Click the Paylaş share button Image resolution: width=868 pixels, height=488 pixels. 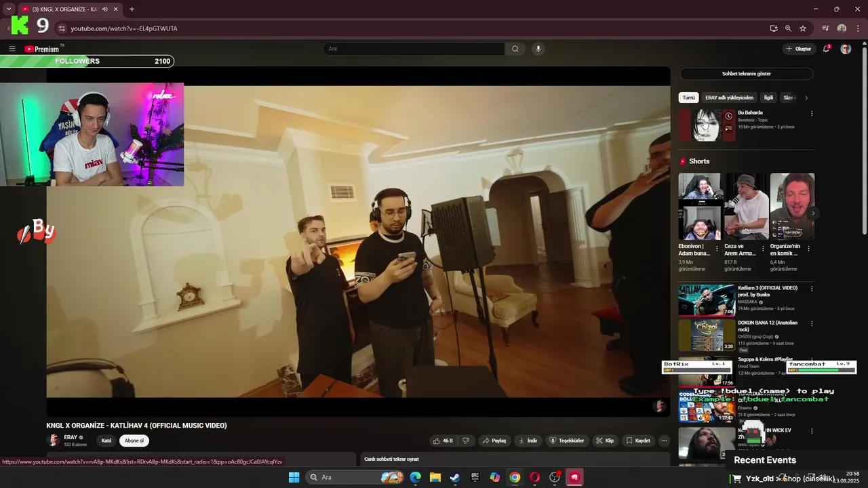coord(494,441)
